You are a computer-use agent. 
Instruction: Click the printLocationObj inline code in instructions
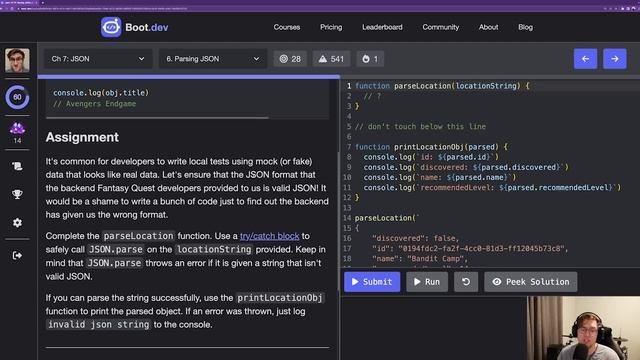click(x=280, y=298)
